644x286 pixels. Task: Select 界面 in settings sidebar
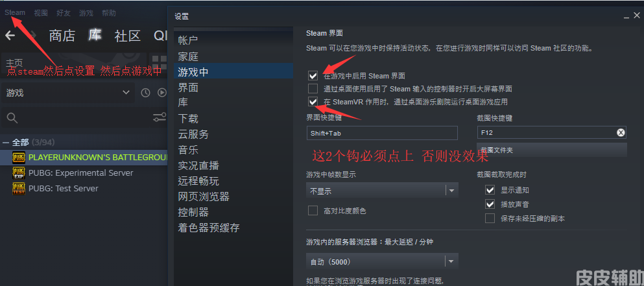pyautogui.click(x=188, y=88)
